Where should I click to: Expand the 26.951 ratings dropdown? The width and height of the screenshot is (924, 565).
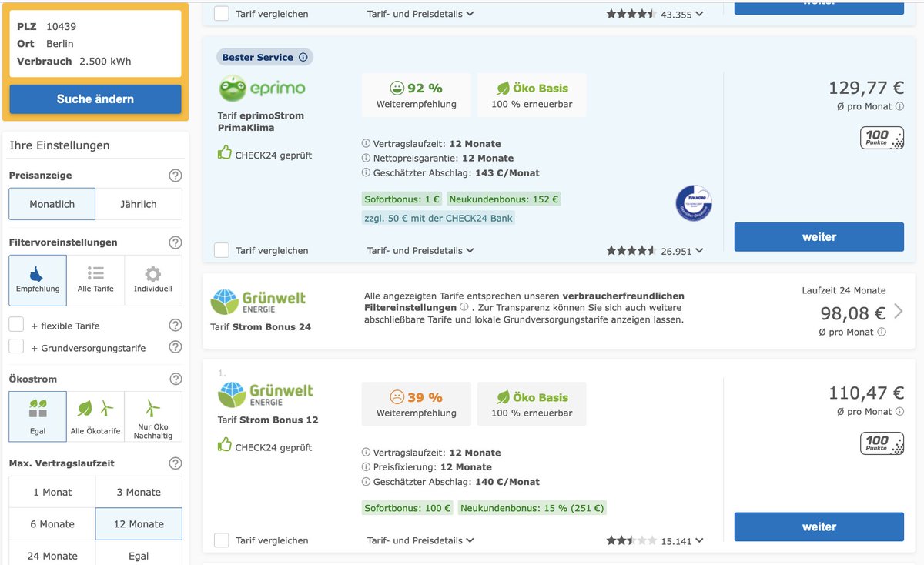699,251
